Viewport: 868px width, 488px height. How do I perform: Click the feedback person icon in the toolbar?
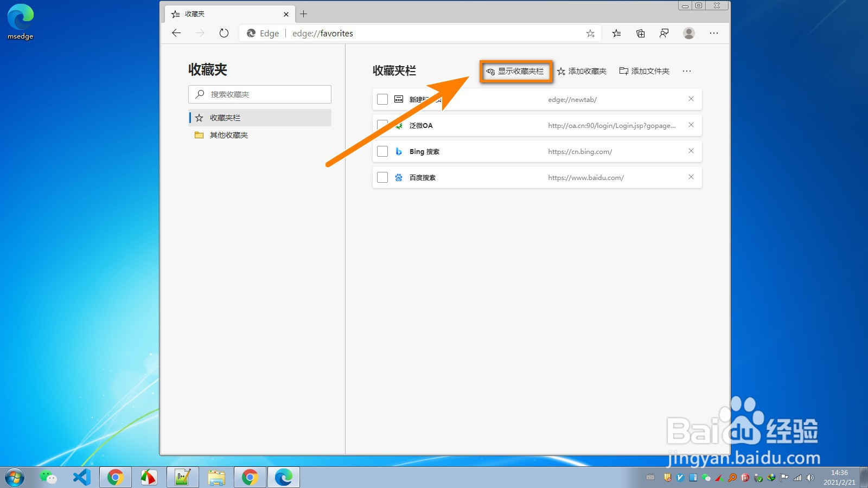[x=664, y=33]
